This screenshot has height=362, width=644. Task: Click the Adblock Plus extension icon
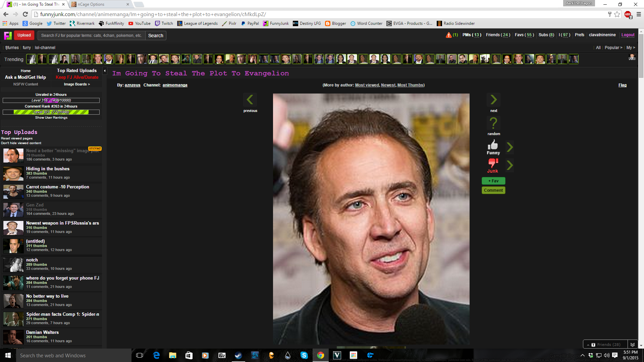[x=628, y=14]
